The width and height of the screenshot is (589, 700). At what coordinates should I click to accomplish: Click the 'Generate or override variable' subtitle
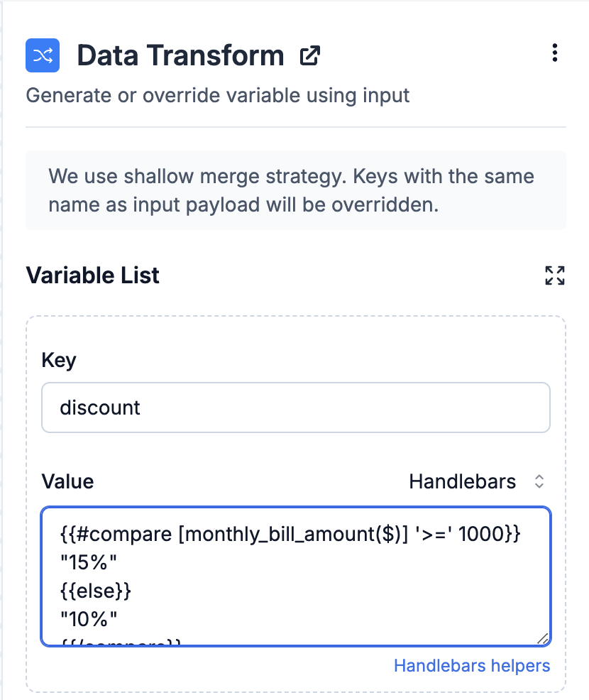pos(218,96)
